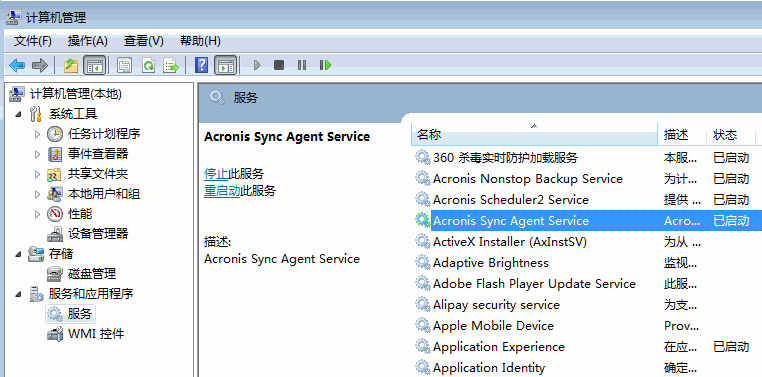Select 设备管理器 in the tree
Screen dimensions: 762x377
pos(98,234)
